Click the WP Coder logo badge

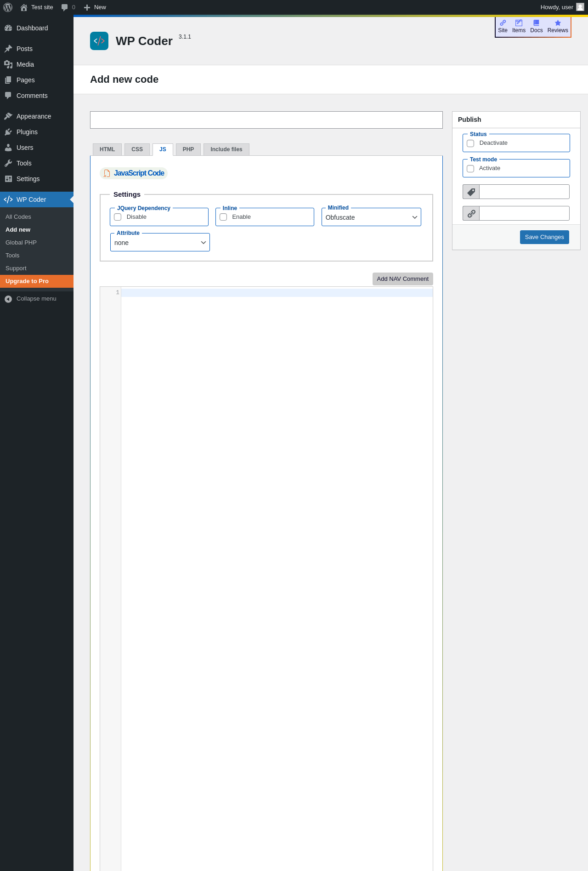tap(99, 41)
